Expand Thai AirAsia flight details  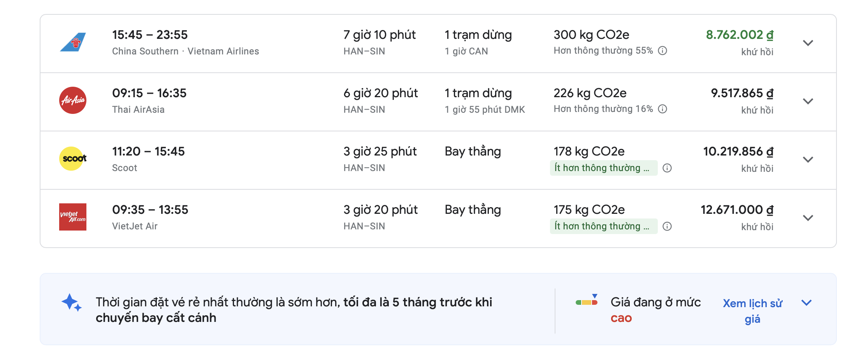[x=808, y=101]
